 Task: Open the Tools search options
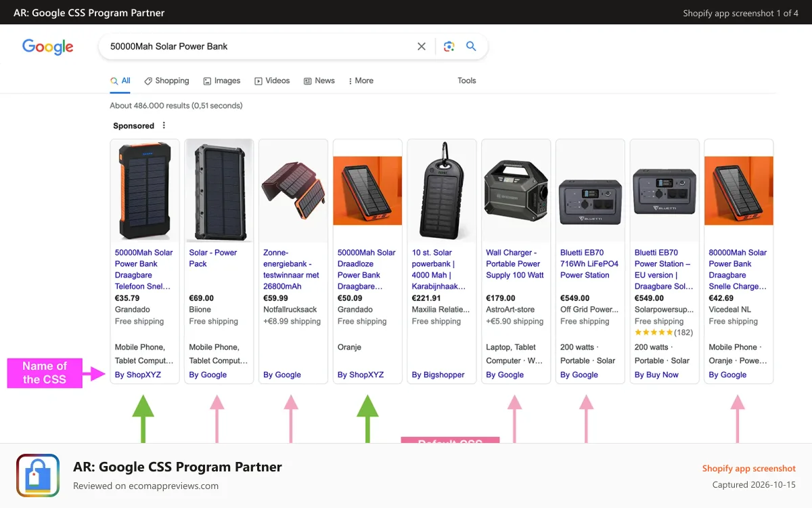[x=467, y=81]
